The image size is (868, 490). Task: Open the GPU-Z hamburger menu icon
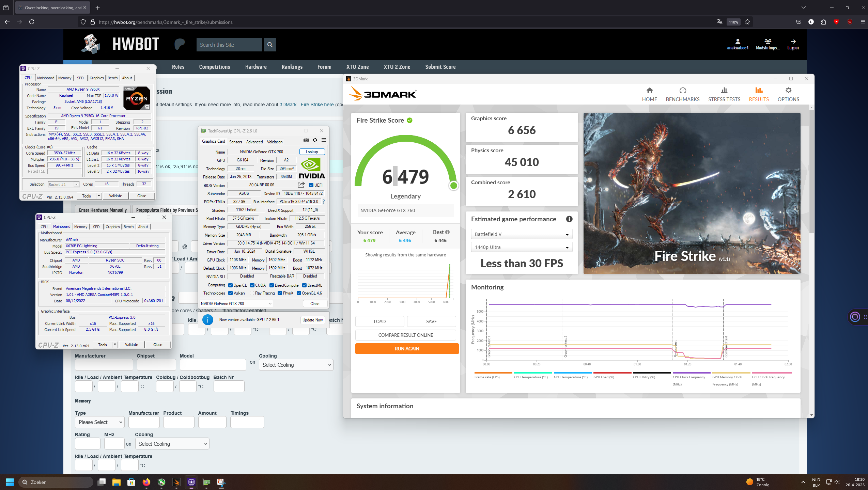pos(324,140)
